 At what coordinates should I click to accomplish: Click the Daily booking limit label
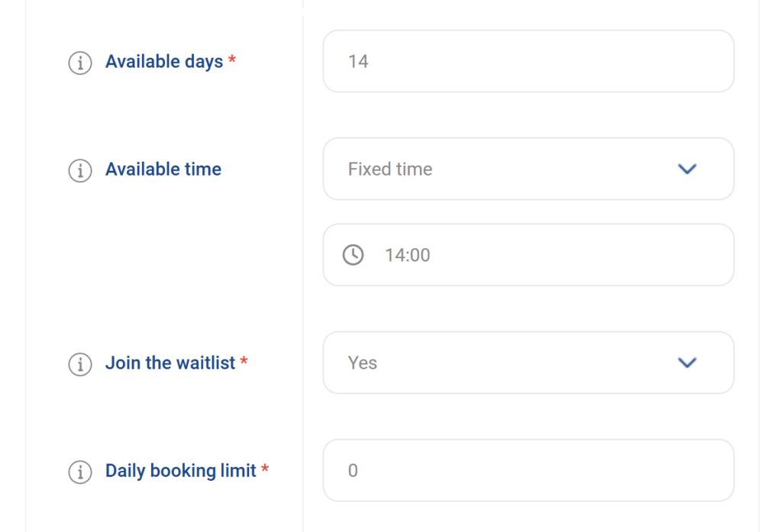click(x=182, y=471)
